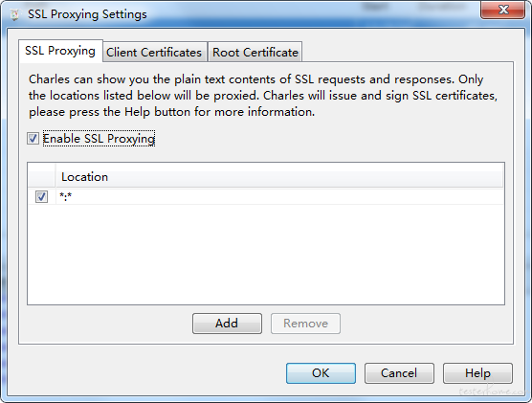The height and width of the screenshot is (403, 532).
Task: Click the Remove button
Action: coord(305,324)
